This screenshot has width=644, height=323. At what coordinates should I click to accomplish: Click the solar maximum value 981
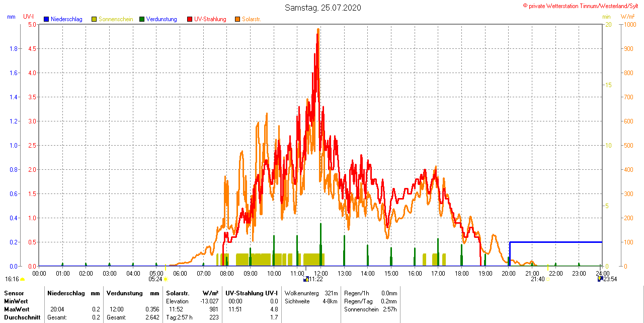214,309
